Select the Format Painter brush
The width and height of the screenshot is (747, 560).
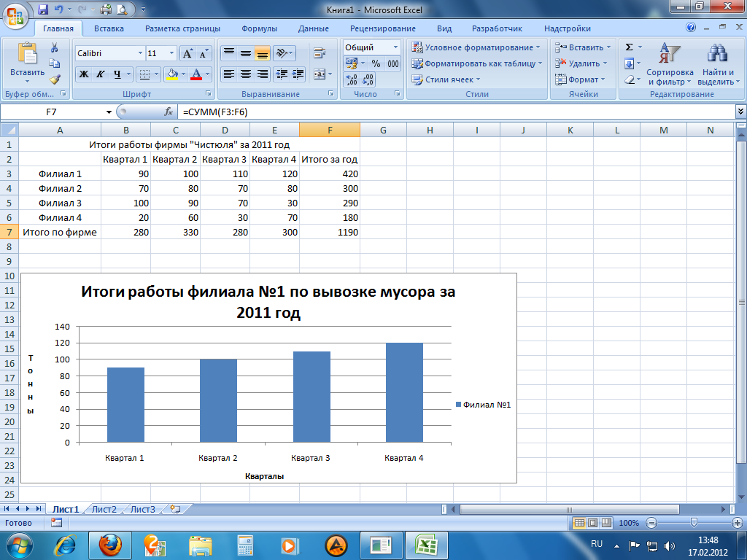(55, 79)
